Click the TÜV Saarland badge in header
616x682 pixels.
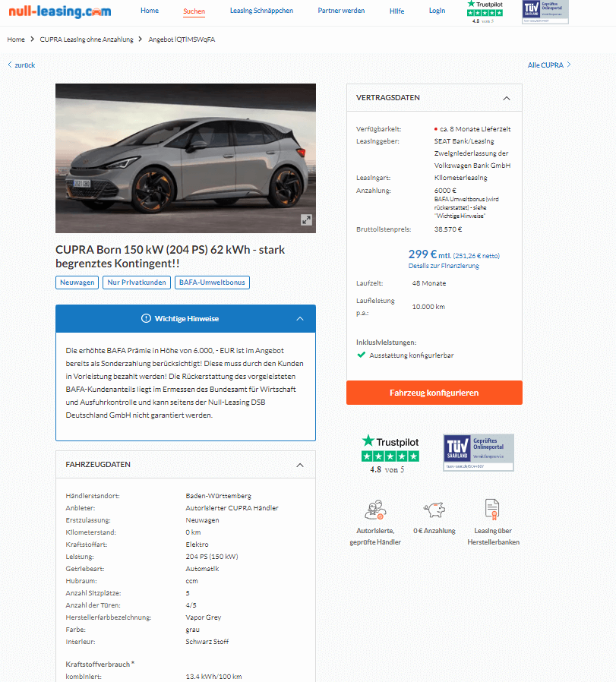pos(545,11)
